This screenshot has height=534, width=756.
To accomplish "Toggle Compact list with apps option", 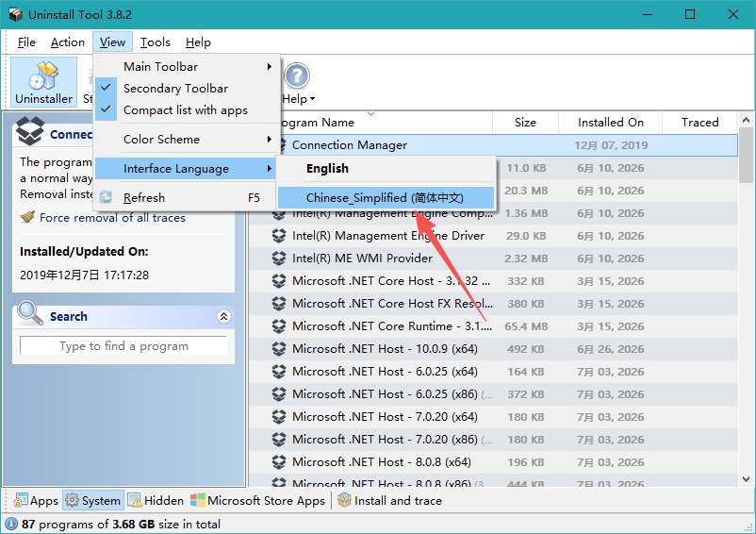I will tap(187, 110).
